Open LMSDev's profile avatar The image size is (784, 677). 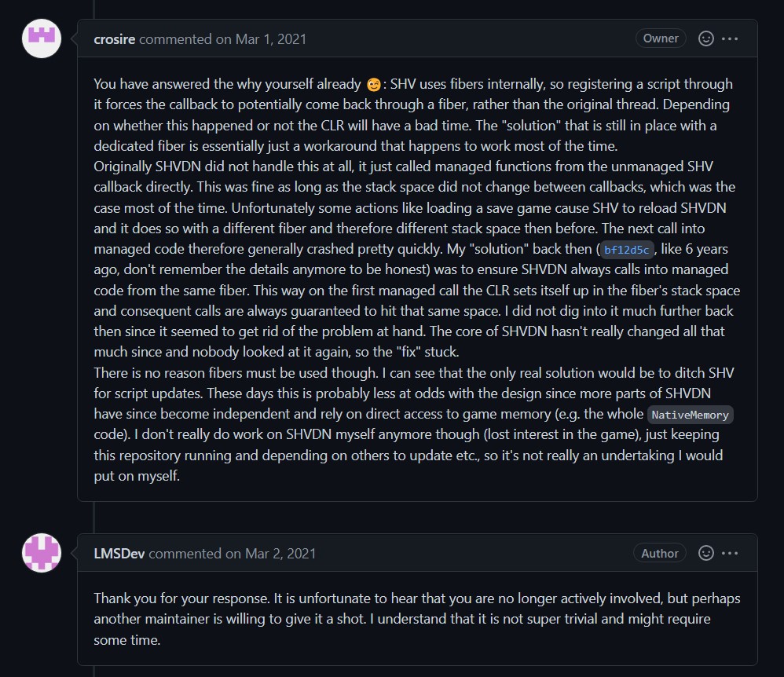(42, 553)
